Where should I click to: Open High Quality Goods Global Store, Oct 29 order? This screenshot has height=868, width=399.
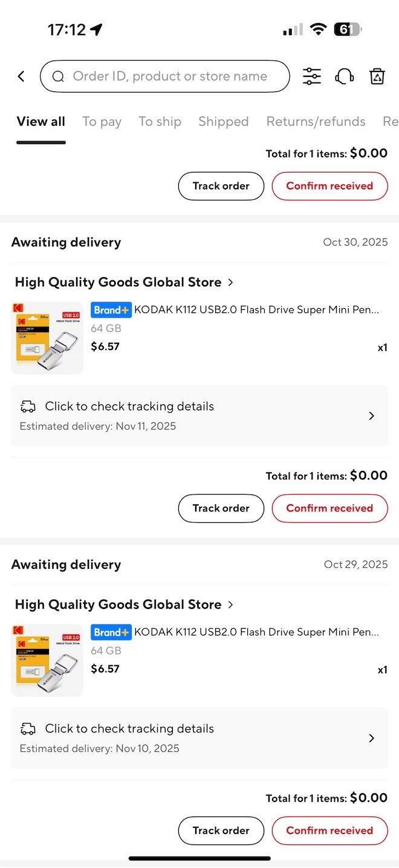(124, 604)
